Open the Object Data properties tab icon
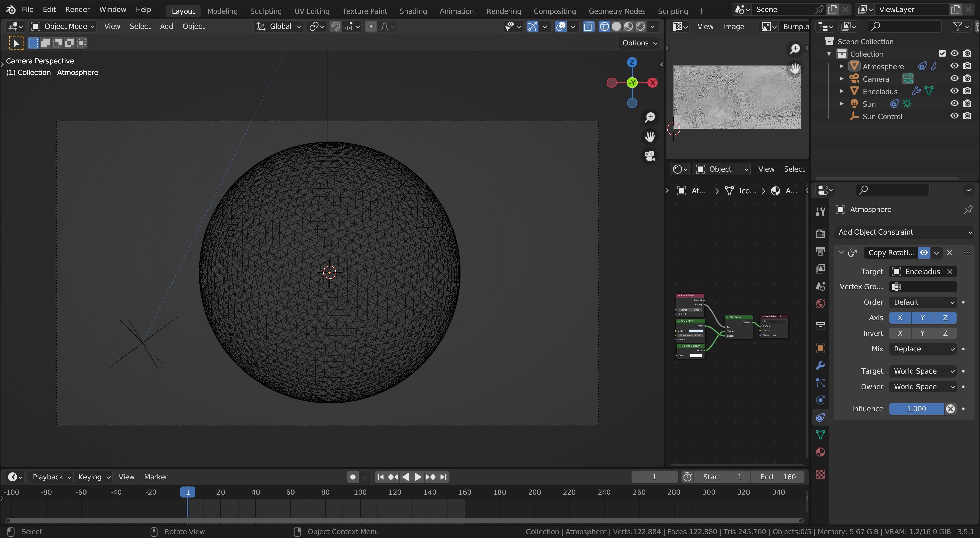Screen dimensions: 980x538 [x=820, y=434]
